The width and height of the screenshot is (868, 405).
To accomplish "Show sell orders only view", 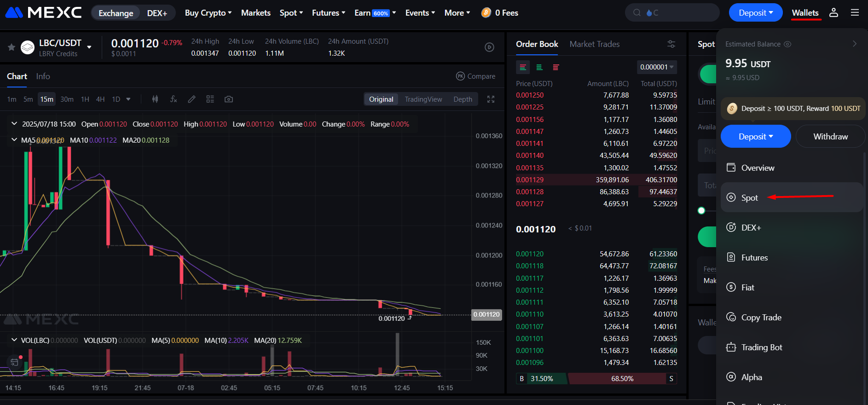I will [x=556, y=67].
